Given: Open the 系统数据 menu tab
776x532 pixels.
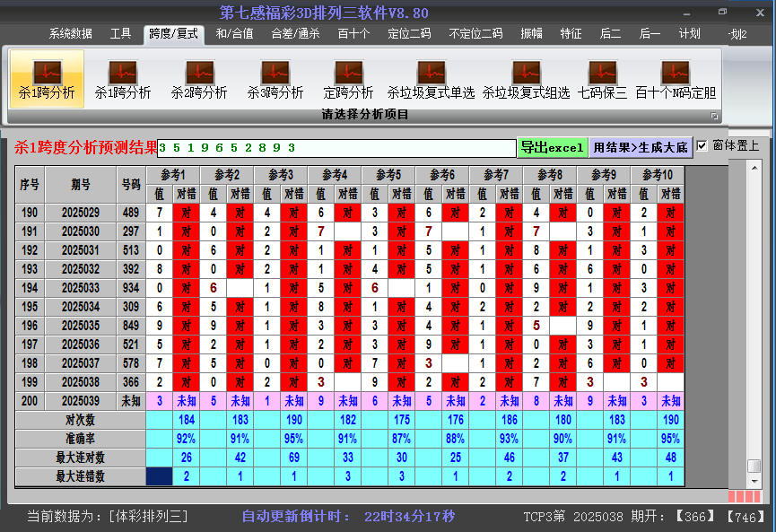Looking at the screenshot, I should [70, 34].
